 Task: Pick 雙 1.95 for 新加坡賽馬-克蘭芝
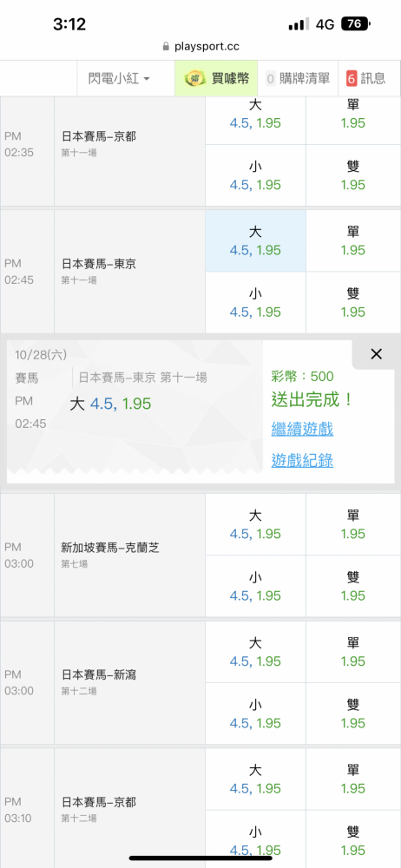tap(352, 586)
